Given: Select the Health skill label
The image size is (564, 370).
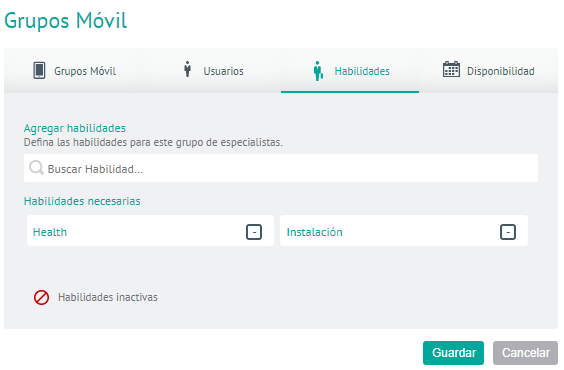Looking at the screenshot, I should [x=50, y=232].
